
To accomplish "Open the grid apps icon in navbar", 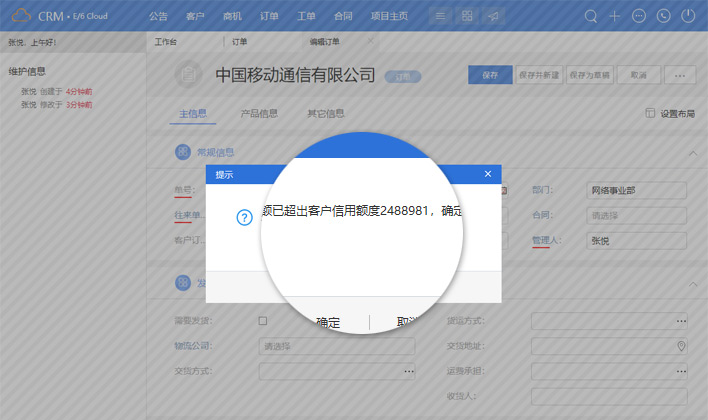I will tap(466, 16).
